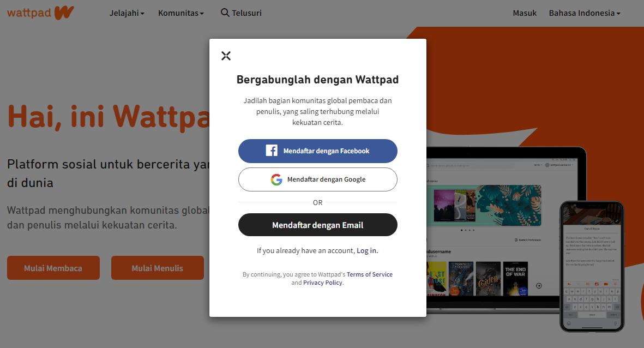Click the Wattpad logo
644x348 pixels.
tap(40, 13)
